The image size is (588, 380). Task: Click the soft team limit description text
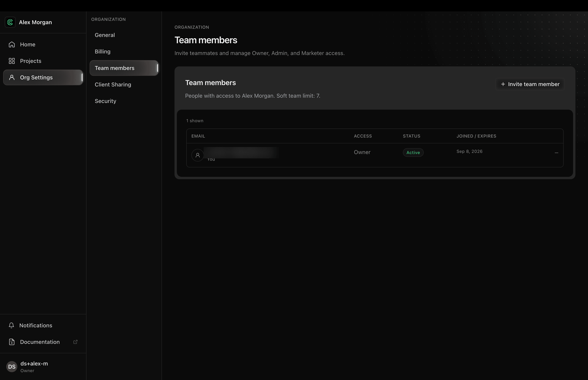[x=253, y=96]
